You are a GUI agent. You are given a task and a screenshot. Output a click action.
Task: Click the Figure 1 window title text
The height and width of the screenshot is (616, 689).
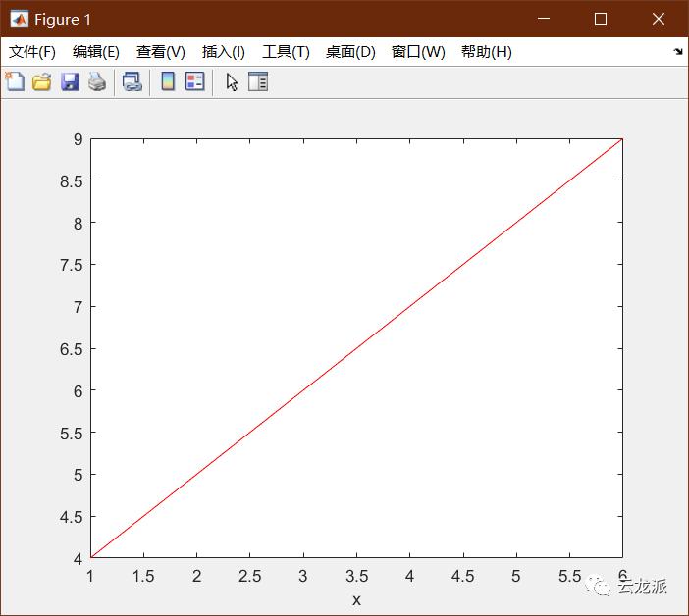(63, 20)
